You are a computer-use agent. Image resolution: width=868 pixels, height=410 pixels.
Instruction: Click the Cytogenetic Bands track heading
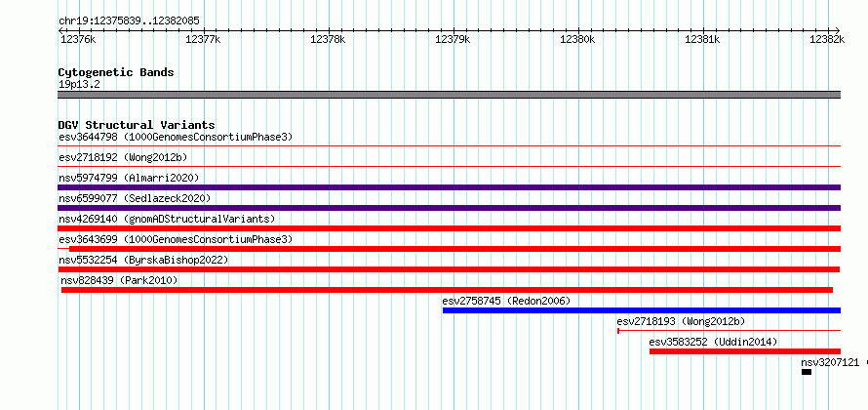116,72
